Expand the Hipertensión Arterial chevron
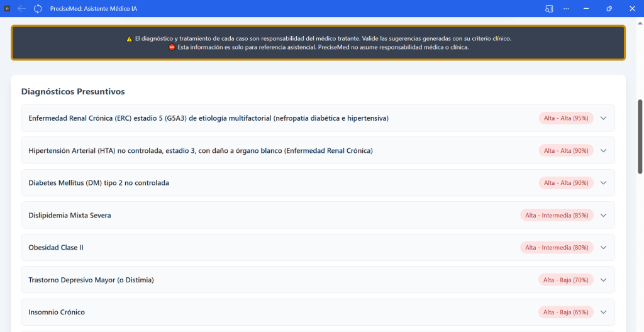 604,150
